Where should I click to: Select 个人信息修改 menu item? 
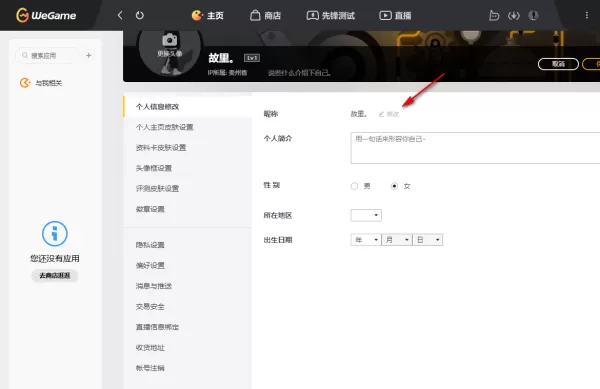(188, 106)
